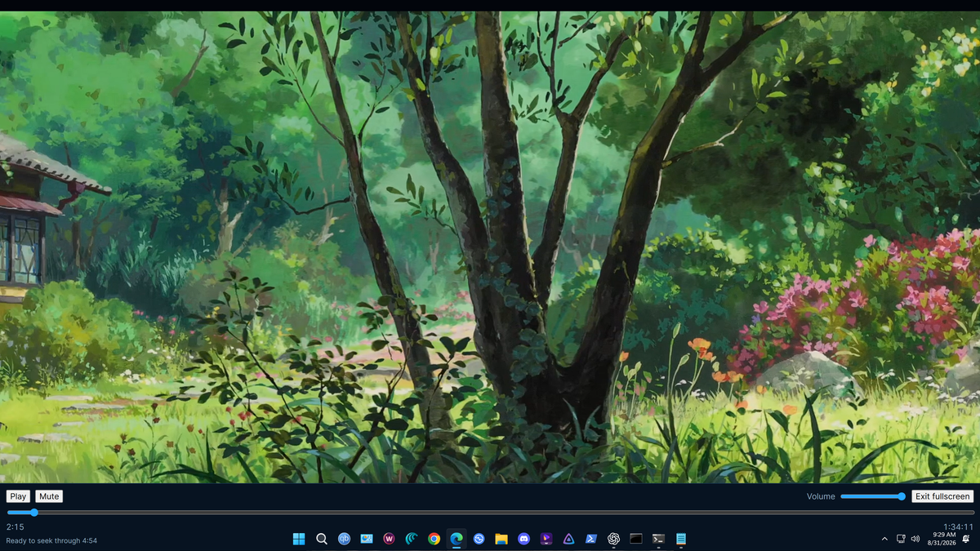This screenshot has height=551, width=980.
Task: Open network status tray icon
Action: click(x=901, y=539)
